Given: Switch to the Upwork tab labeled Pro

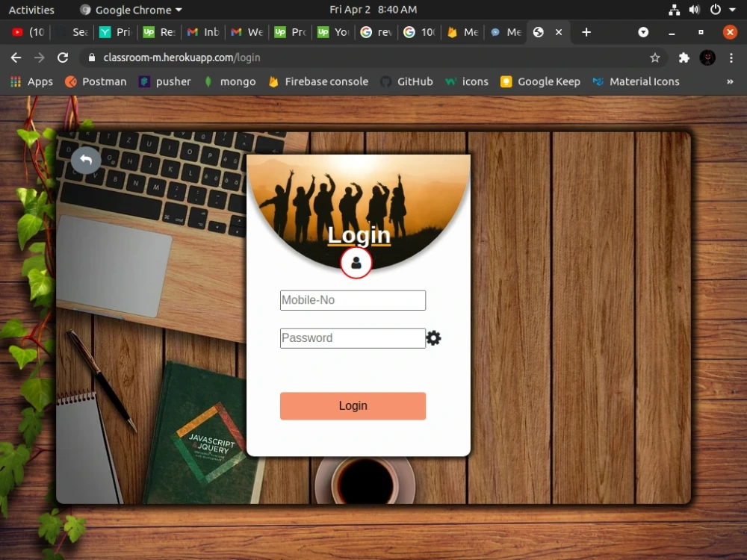Looking at the screenshot, I should 291,32.
